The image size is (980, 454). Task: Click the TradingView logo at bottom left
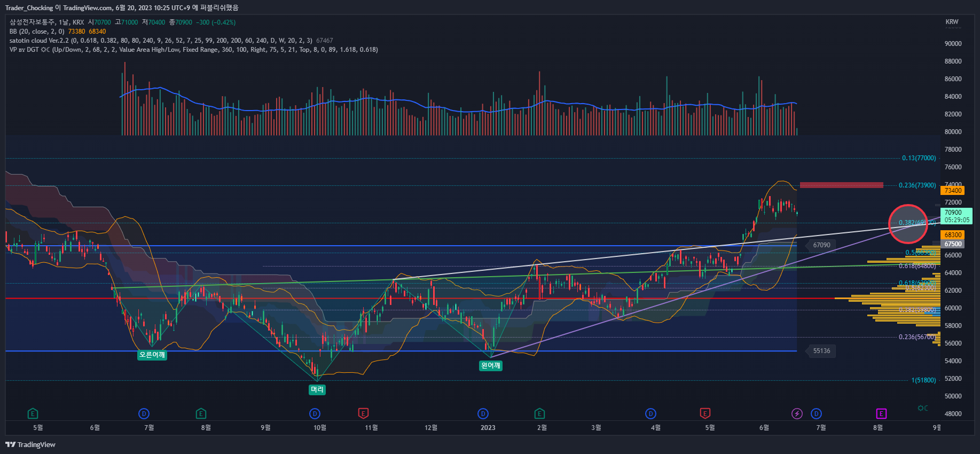(30, 444)
